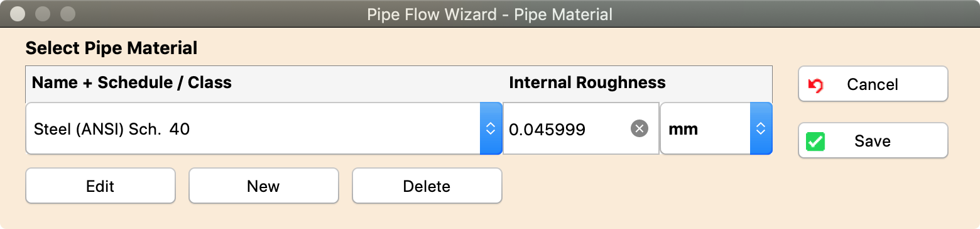Image resolution: width=980 pixels, height=229 pixels.
Task: Zoom the window with the third title button
Action: (x=67, y=13)
